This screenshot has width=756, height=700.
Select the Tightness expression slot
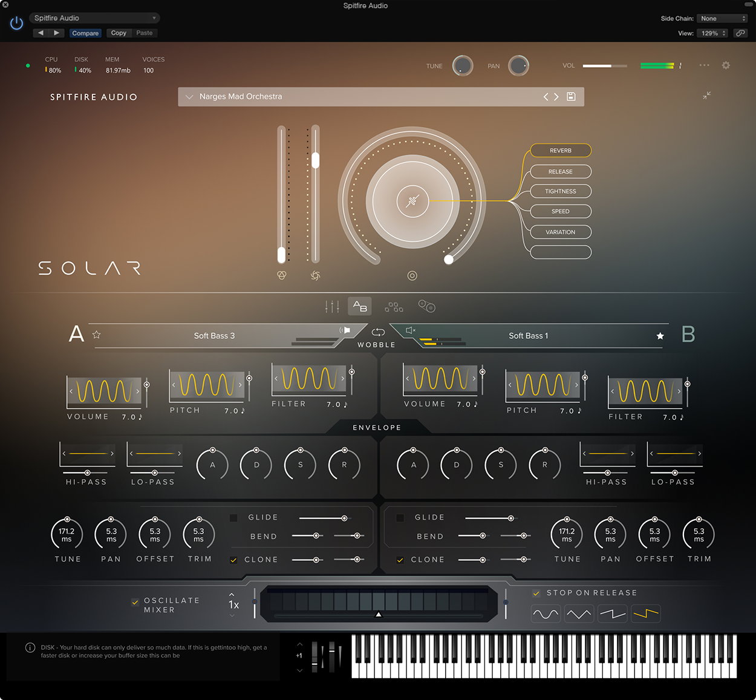pos(560,191)
